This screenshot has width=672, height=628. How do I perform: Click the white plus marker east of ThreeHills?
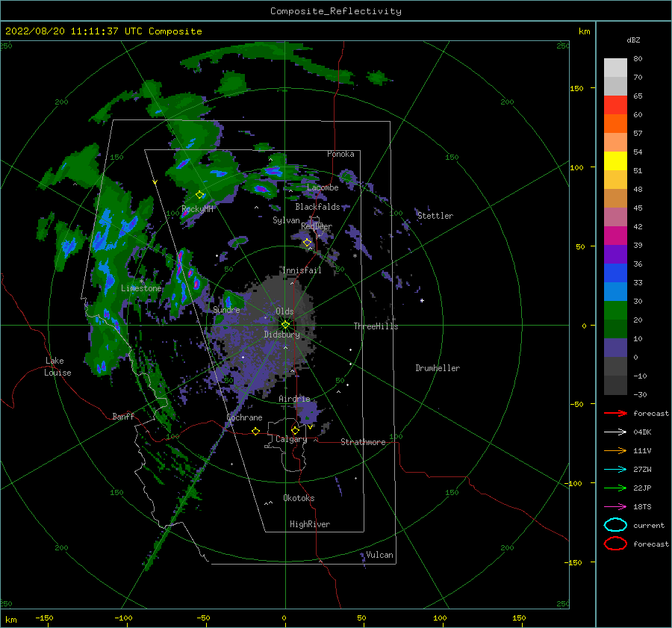click(x=422, y=300)
